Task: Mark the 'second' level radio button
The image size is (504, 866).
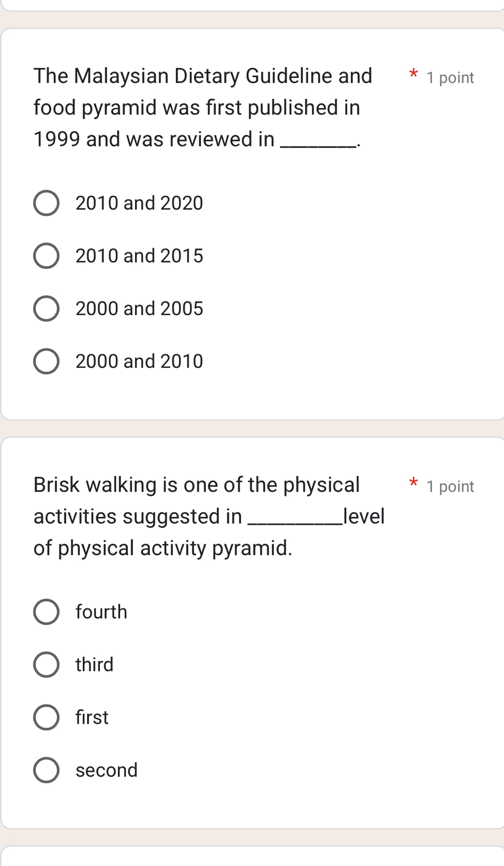Action: click(x=46, y=770)
